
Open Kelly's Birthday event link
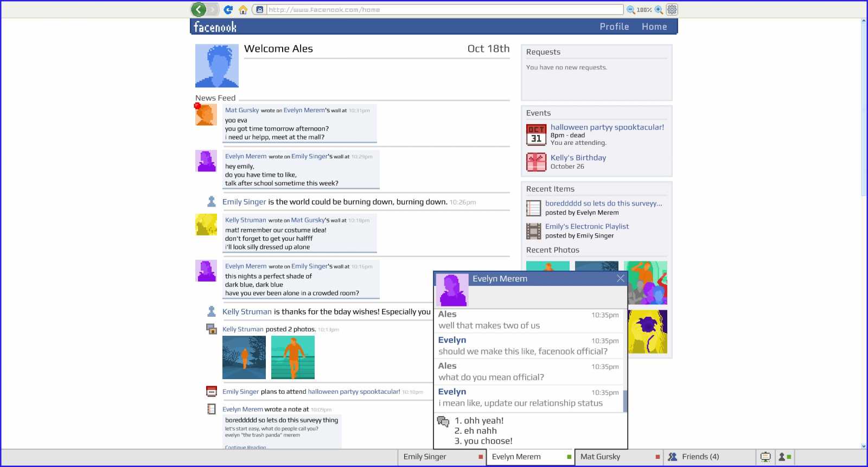coord(578,157)
